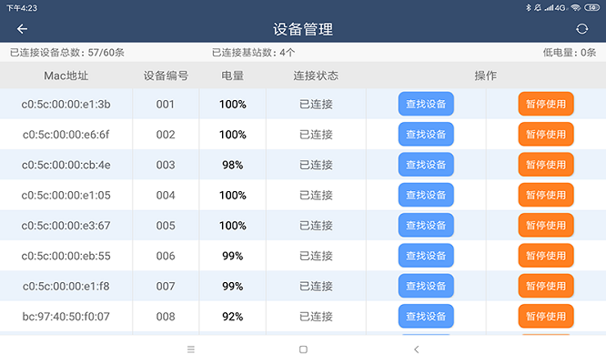This screenshot has width=606, height=364.
Task: Pause use of device 002
Action: tap(546, 135)
